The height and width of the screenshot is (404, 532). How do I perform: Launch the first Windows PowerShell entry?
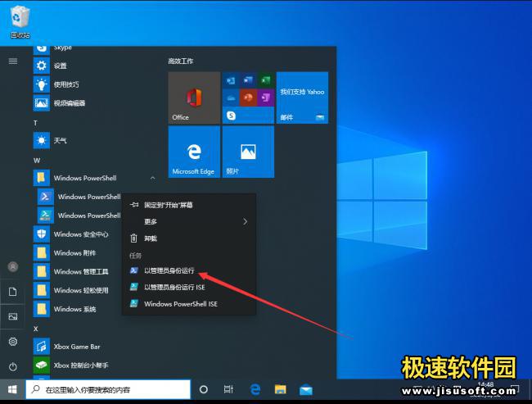tap(79, 197)
